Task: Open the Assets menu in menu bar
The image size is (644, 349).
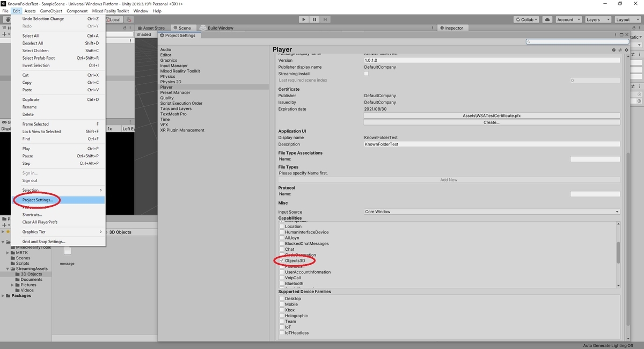Action: (30, 11)
